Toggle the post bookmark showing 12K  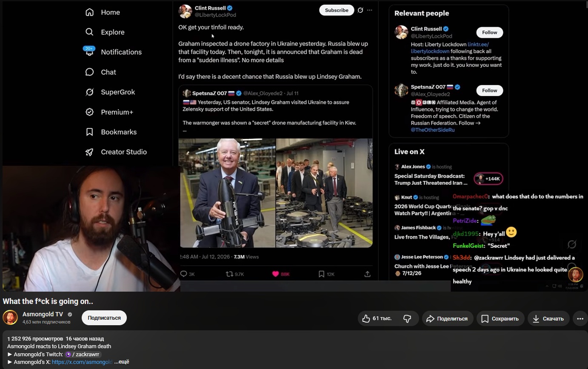coord(322,274)
